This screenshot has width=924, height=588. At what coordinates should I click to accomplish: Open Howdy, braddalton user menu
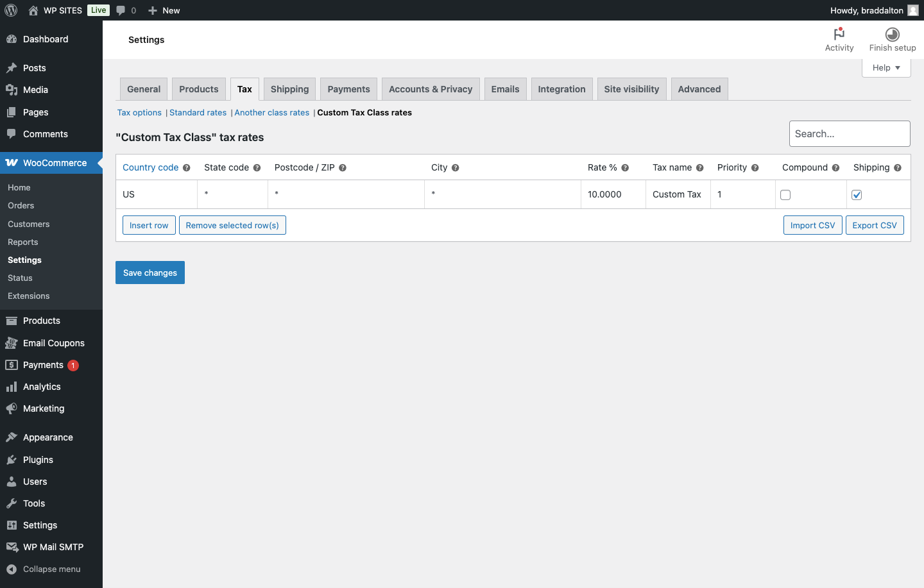pyautogui.click(x=873, y=10)
